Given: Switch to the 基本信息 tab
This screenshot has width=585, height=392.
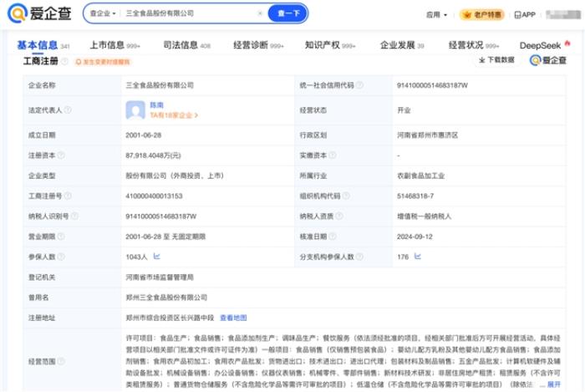Looking at the screenshot, I should coord(43,45).
